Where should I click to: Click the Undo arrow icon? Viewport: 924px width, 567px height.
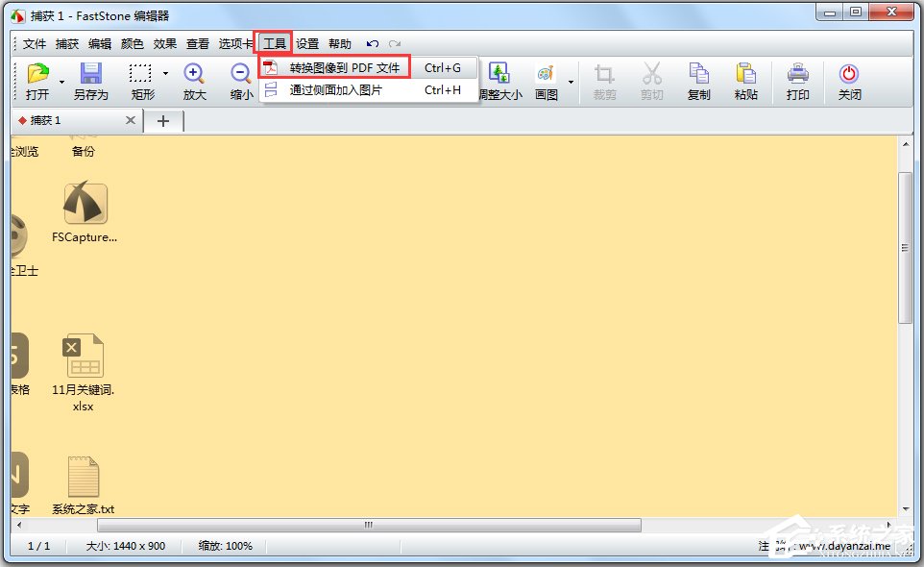(x=373, y=43)
